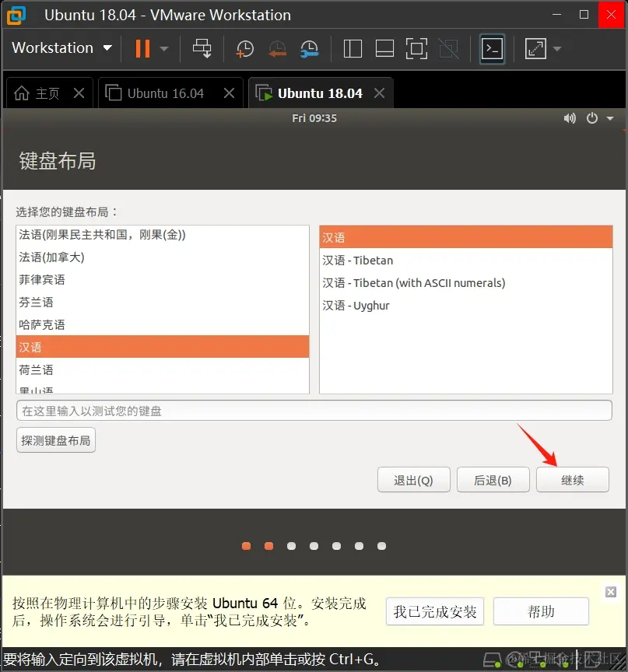The width and height of the screenshot is (628, 672).
Task: Send Ctrl+Alt+Del to the virtual machine
Action: (202, 48)
